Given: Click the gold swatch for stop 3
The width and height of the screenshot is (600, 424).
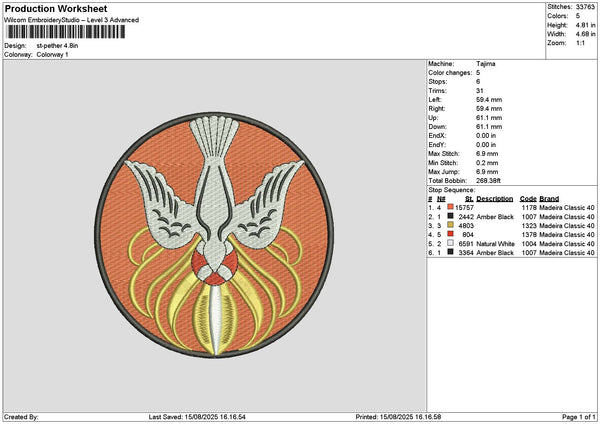Looking at the screenshot, I should click(x=451, y=225).
